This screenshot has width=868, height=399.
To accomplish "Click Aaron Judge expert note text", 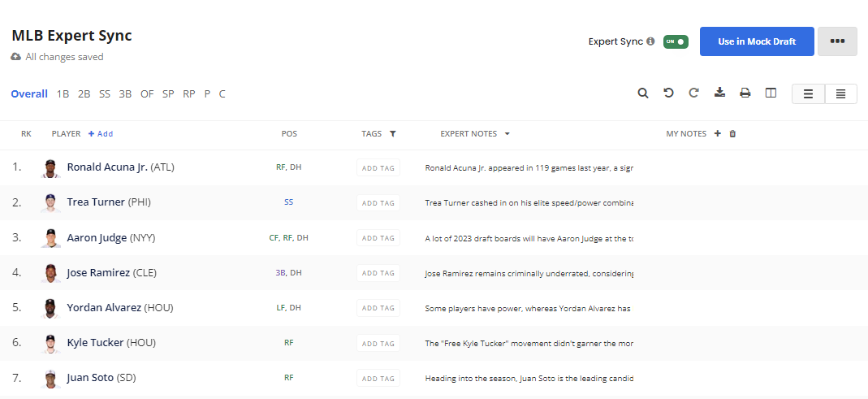I will [529, 238].
